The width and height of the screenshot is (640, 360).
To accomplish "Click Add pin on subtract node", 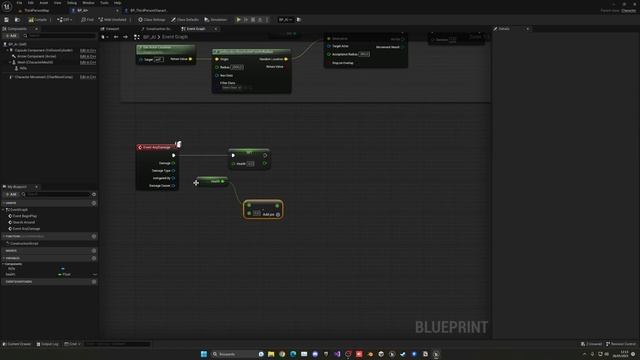I will tap(271, 214).
